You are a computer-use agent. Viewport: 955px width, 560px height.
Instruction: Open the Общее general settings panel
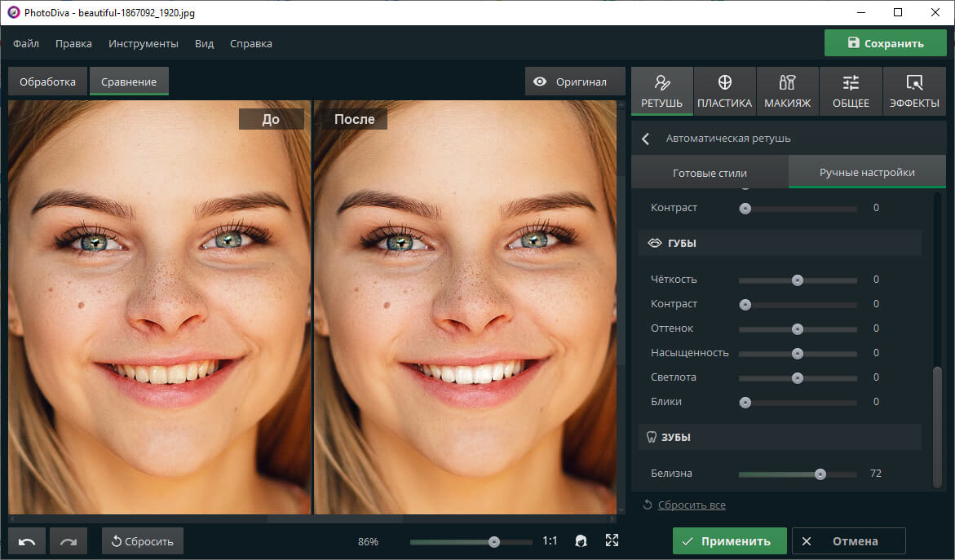[851, 91]
